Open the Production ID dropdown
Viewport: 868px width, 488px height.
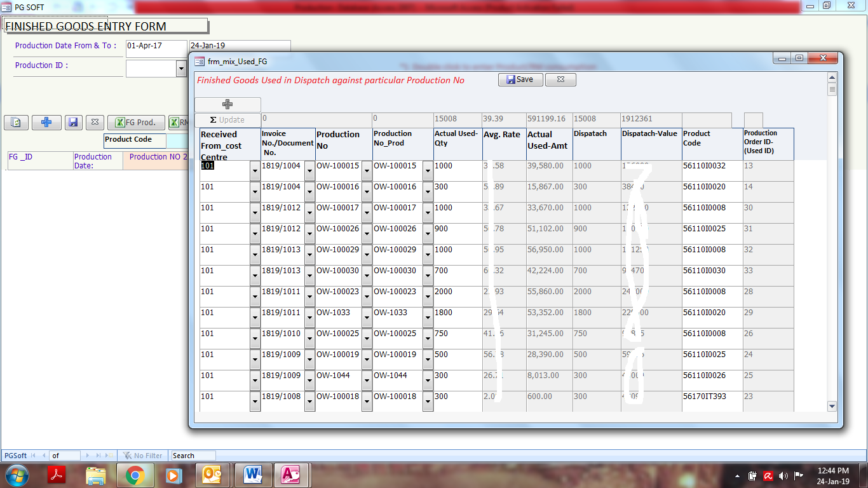(x=181, y=68)
